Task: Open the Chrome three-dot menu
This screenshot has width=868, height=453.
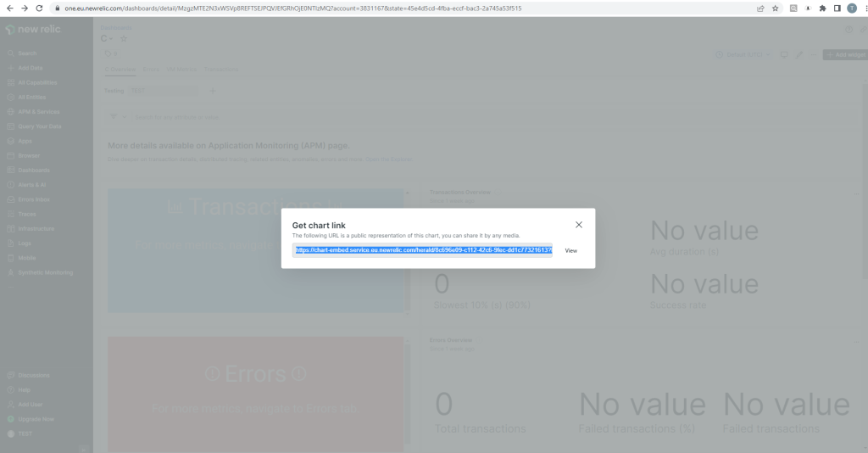Action: tap(865, 8)
